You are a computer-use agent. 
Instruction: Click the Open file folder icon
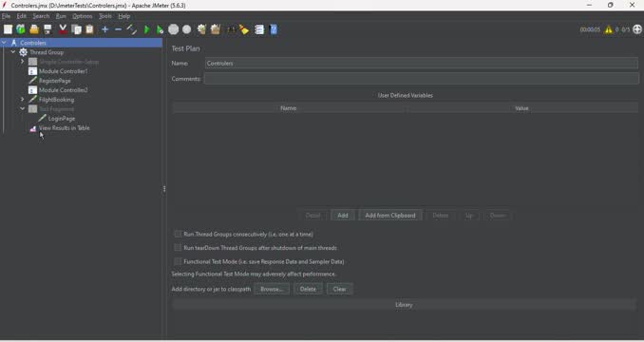(x=34, y=29)
